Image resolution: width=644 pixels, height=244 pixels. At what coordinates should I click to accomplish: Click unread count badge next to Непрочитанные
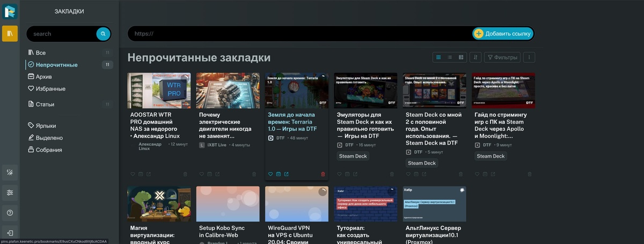point(107,65)
